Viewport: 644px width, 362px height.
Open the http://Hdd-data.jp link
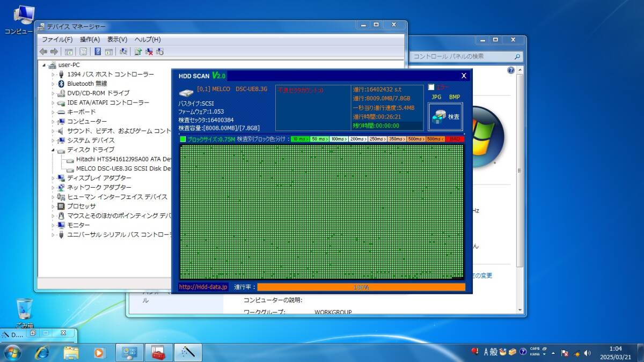point(203,287)
